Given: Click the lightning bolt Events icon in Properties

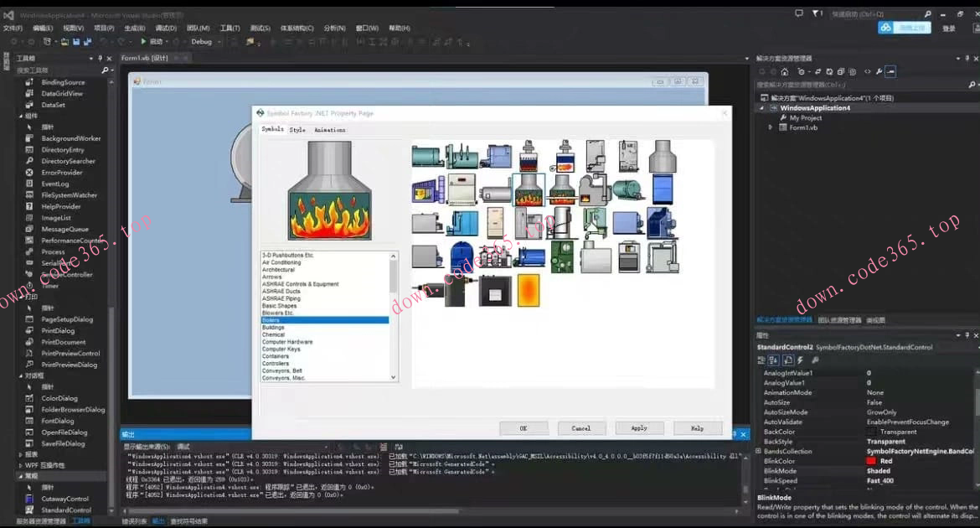Looking at the screenshot, I should pos(800,360).
